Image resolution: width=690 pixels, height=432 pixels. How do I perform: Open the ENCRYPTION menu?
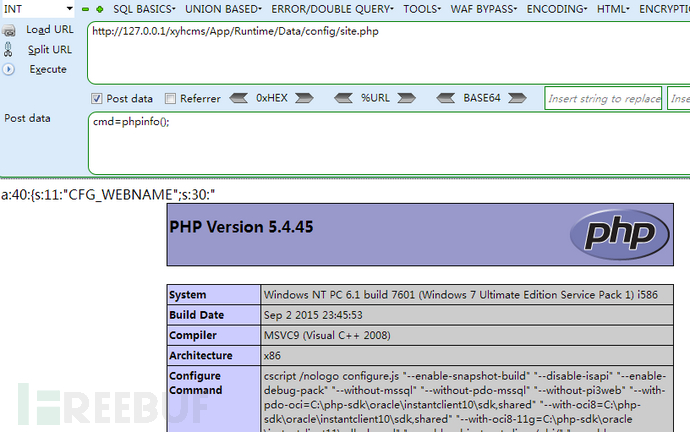tap(664, 9)
